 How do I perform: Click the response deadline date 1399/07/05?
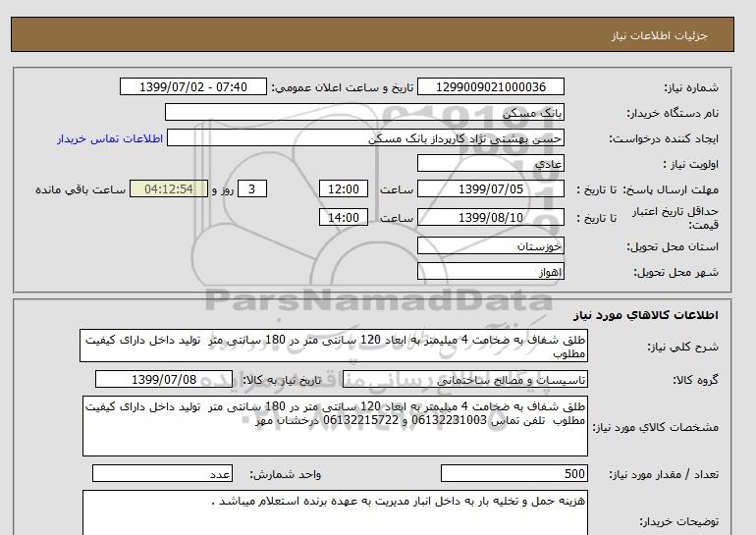(x=503, y=189)
